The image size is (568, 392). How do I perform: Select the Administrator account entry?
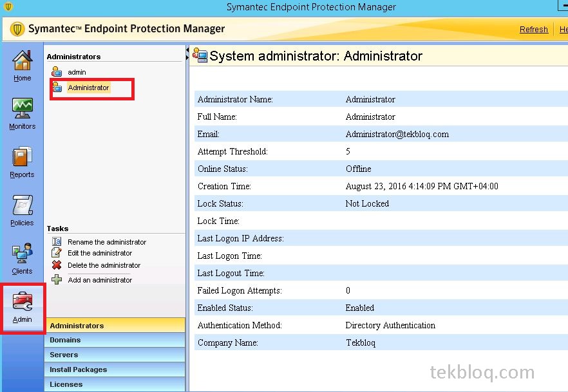click(88, 88)
